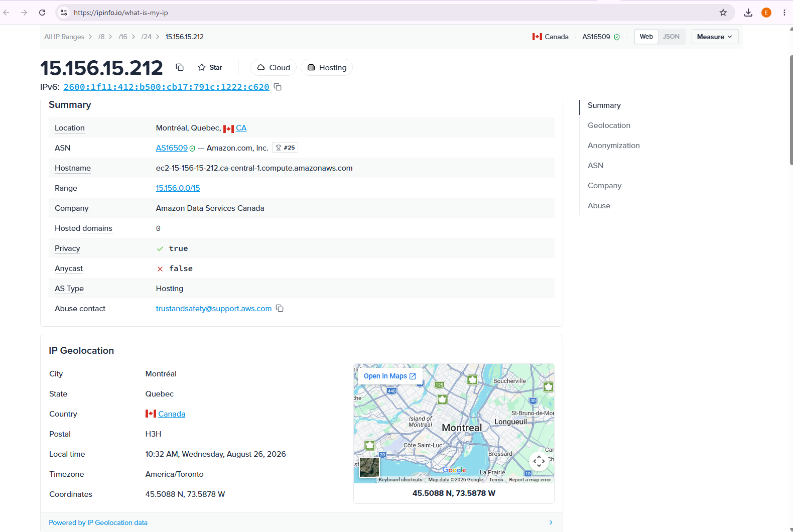Click the Canada flag in the header bar
Screen dimensions: 793x532
point(537,37)
